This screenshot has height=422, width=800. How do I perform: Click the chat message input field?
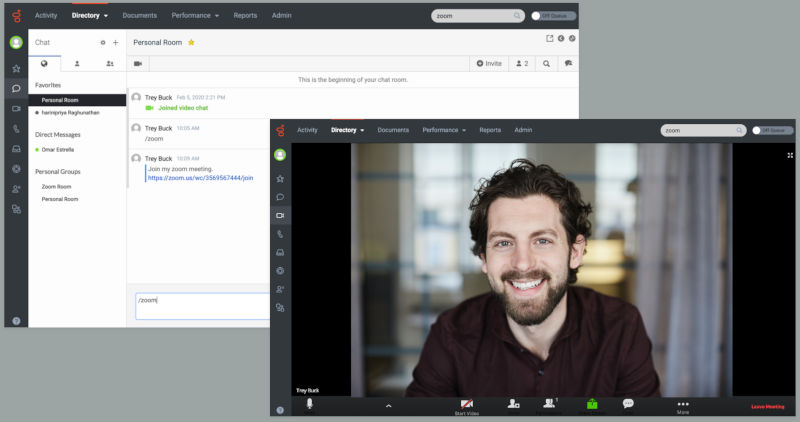coord(200,305)
